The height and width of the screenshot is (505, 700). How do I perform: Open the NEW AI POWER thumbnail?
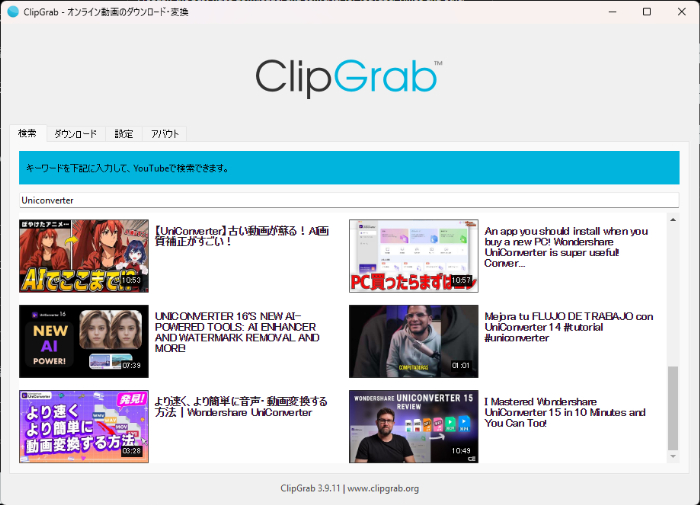[x=84, y=342]
